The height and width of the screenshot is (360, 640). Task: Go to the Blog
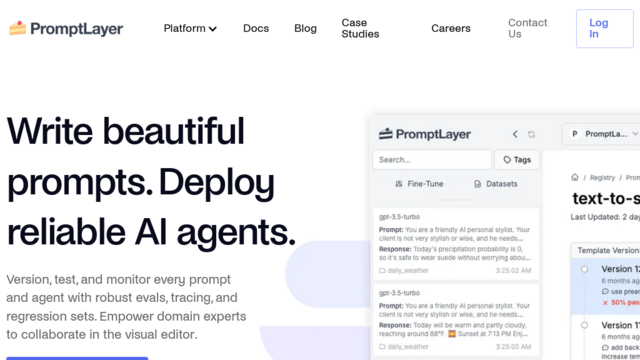tap(305, 28)
